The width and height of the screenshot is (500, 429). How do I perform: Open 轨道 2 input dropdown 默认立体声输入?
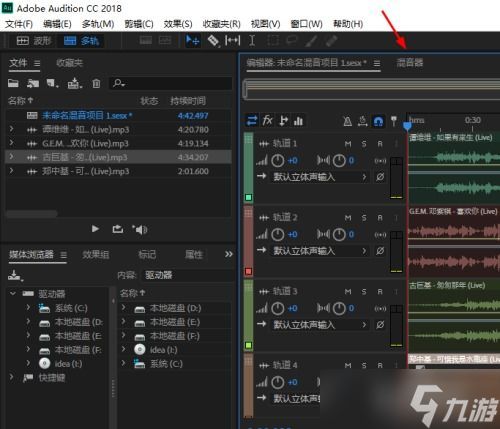pos(319,251)
